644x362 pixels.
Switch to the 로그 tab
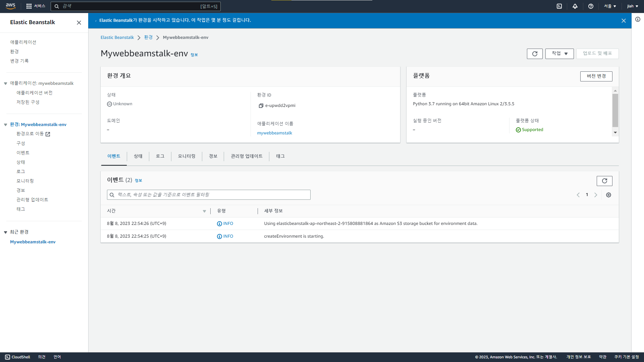160,156
